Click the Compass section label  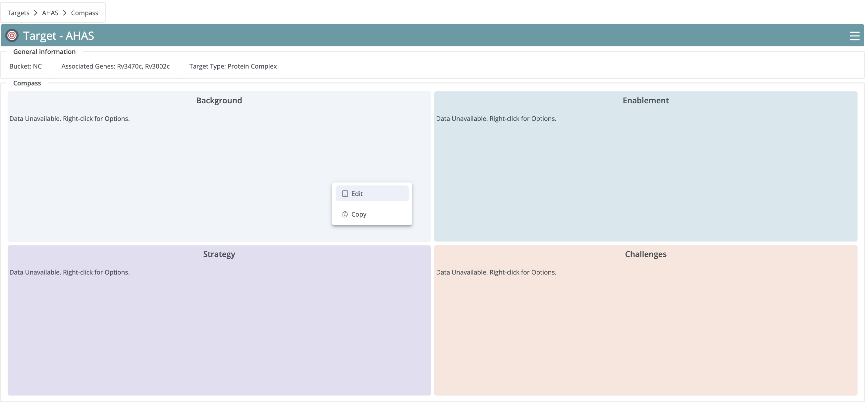pos(27,83)
